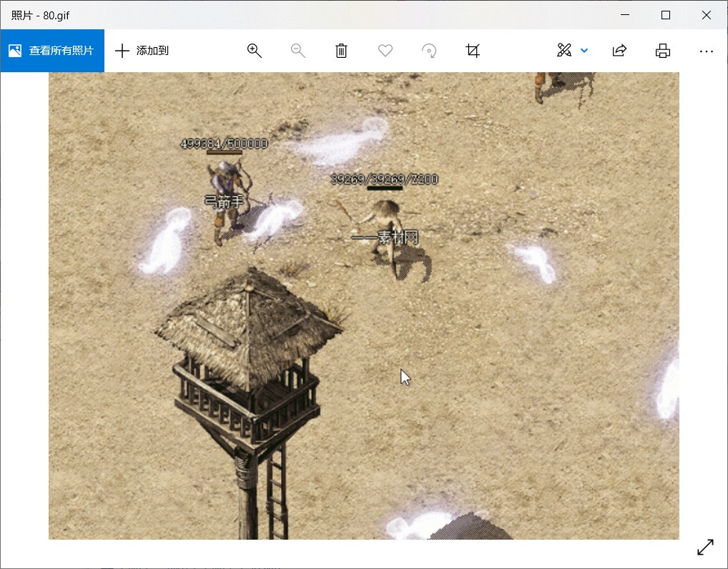The height and width of the screenshot is (569, 728).
Task: Enter full screen with the diagonal arrows icon
Action: [x=705, y=547]
